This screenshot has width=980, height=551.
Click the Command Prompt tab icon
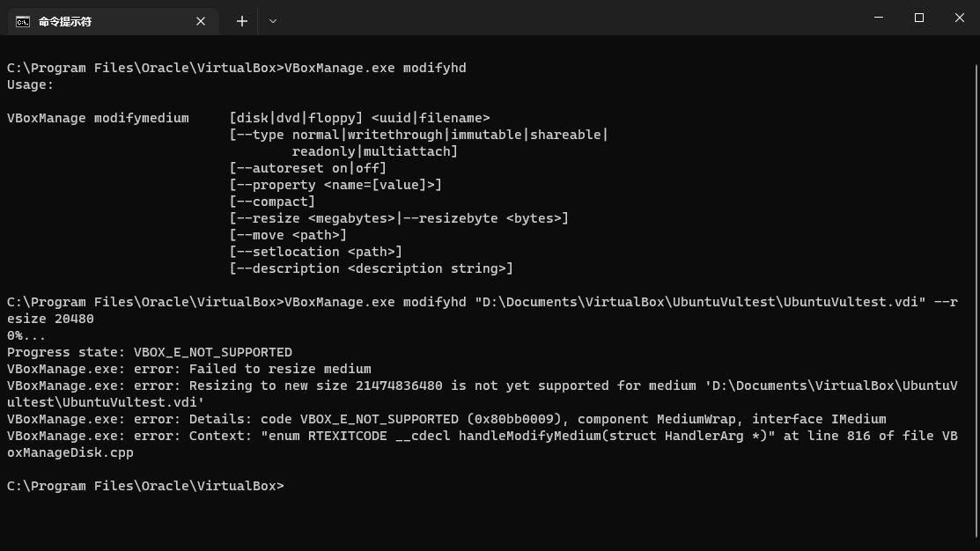[x=23, y=21]
